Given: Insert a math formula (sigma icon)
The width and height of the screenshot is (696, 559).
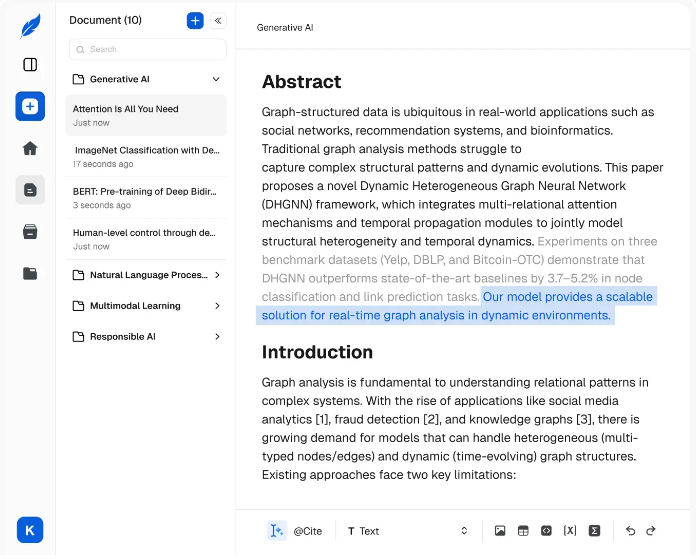Looking at the screenshot, I should pyautogui.click(x=594, y=531).
